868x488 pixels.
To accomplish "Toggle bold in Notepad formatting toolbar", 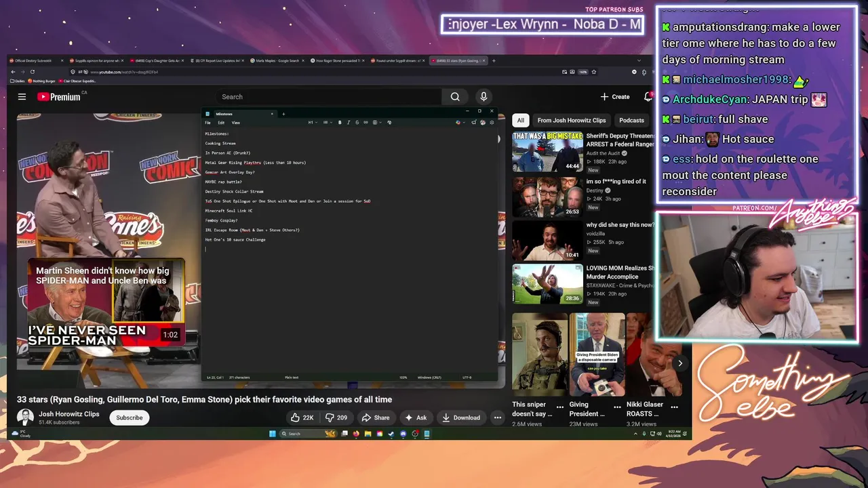I will pyautogui.click(x=340, y=123).
